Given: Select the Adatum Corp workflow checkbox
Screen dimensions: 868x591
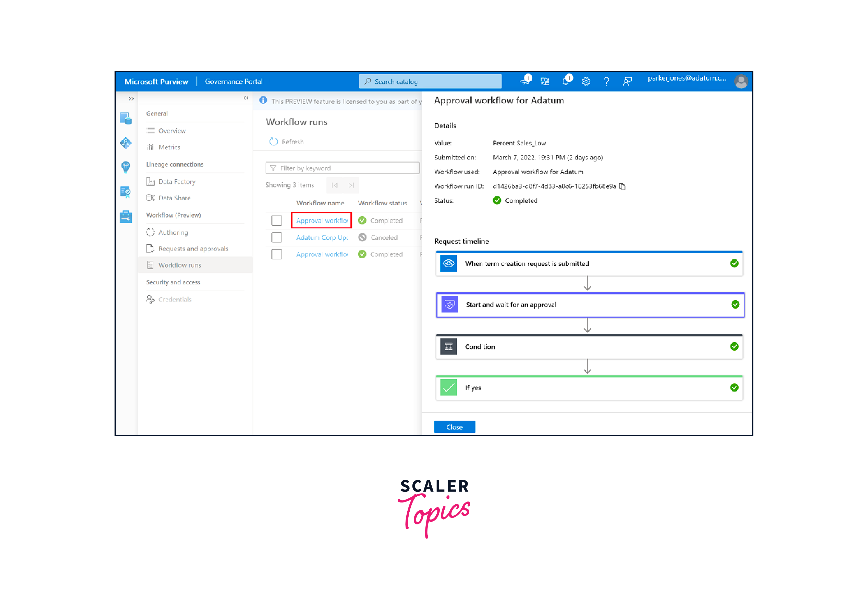Looking at the screenshot, I should pos(277,237).
